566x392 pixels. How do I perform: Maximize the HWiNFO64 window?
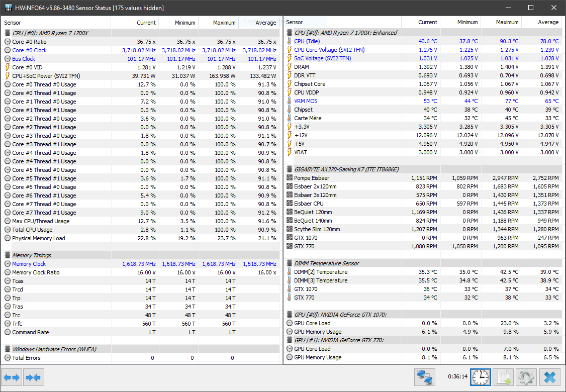tap(531, 8)
